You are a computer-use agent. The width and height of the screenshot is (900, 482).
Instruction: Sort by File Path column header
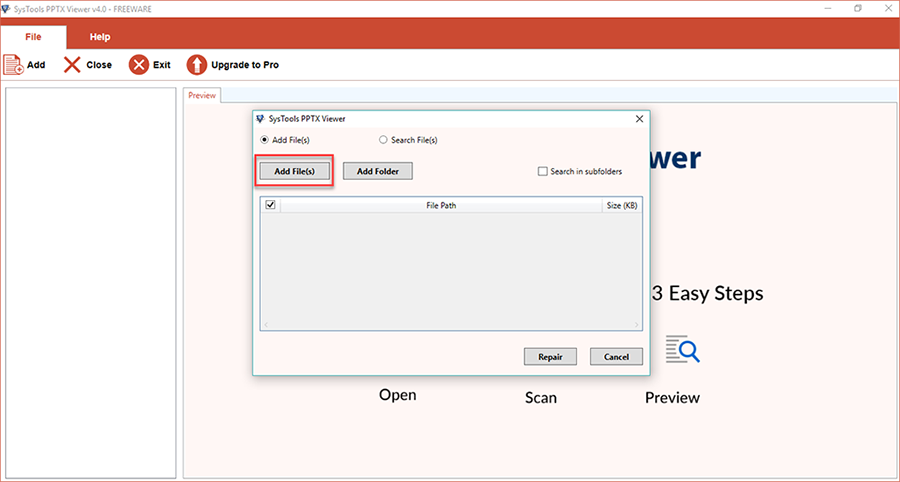(441, 205)
